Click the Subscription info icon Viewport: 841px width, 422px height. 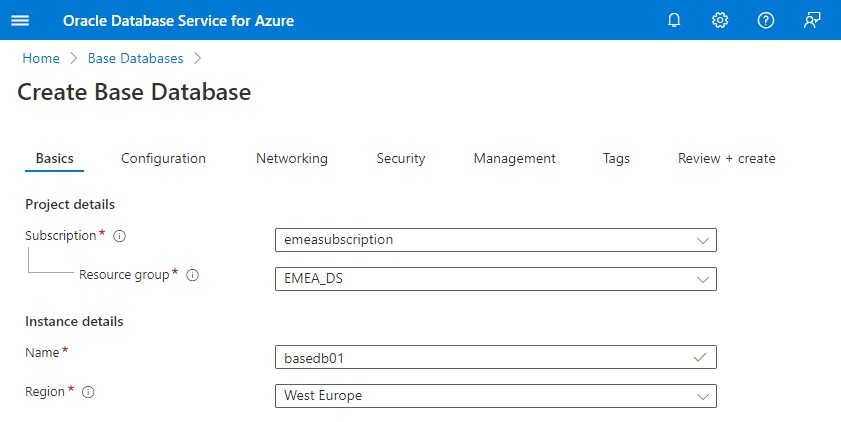pyautogui.click(x=119, y=237)
